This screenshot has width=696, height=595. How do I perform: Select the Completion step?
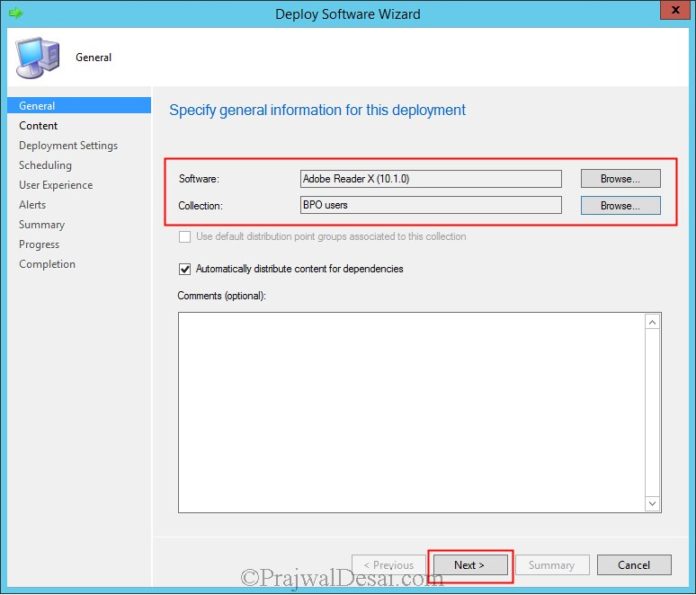pos(47,264)
